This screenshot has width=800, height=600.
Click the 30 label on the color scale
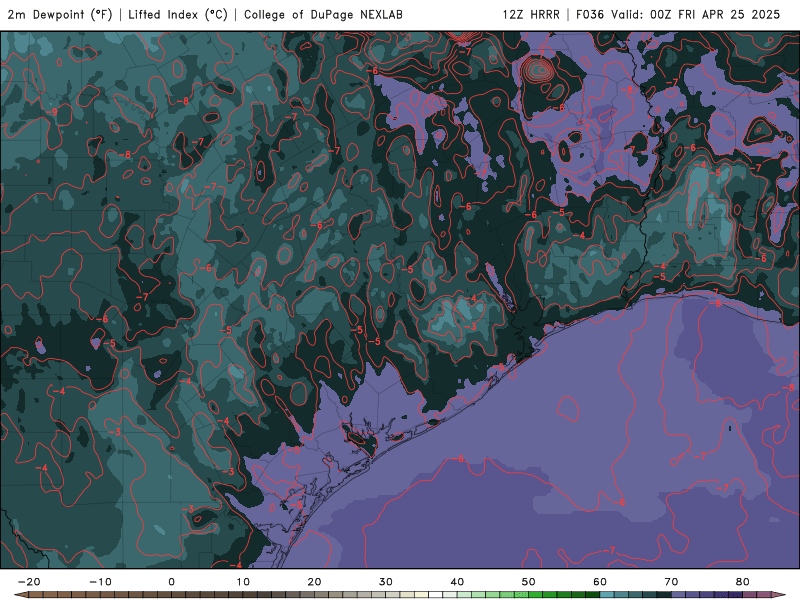(x=386, y=582)
